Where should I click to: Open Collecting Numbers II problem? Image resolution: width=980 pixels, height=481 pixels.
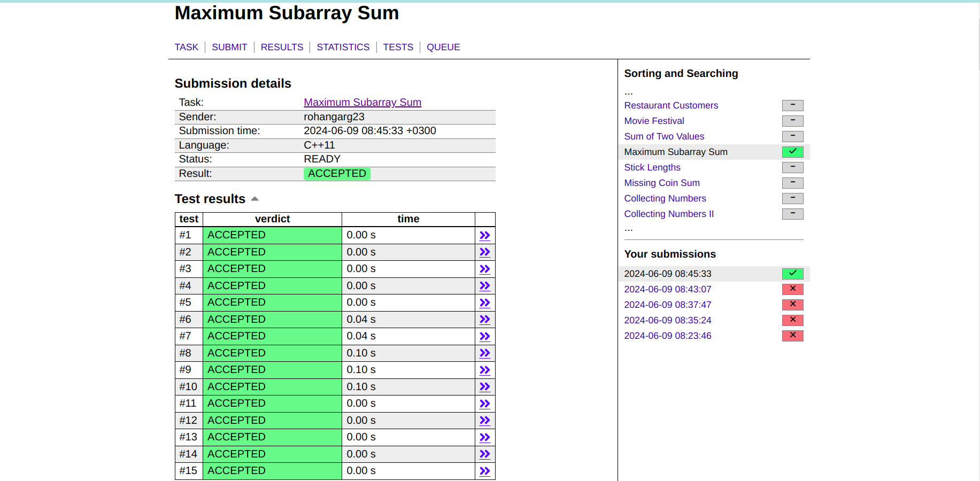pos(669,214)
